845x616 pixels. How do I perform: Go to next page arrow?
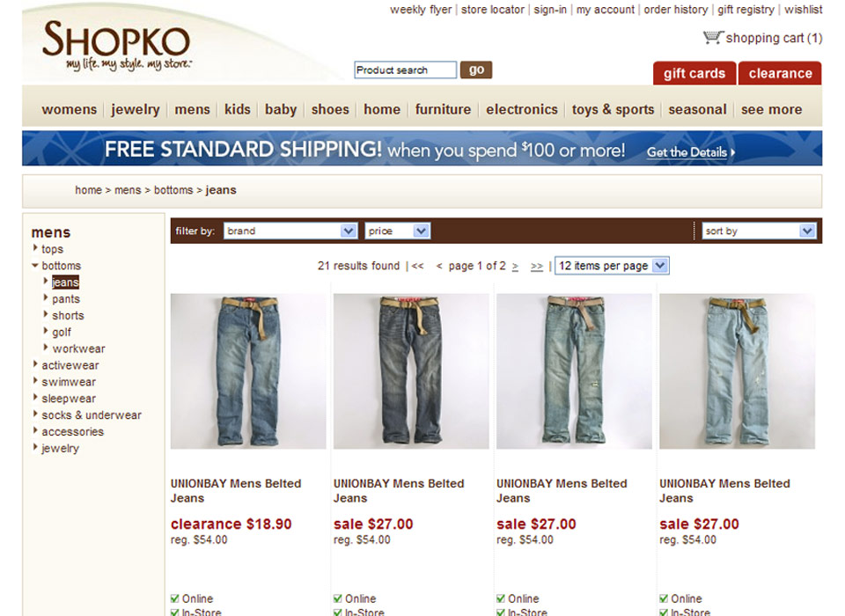pos(515,267)
